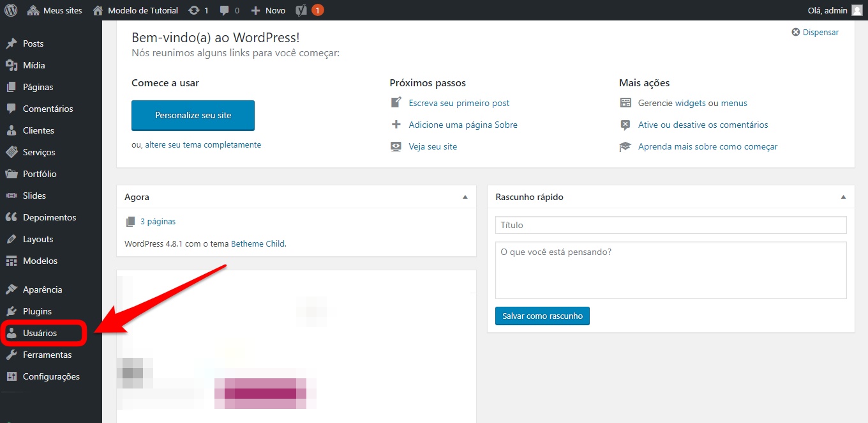Screen dimensions: 868x423
Task: Open Usuários in the sidebar
Action: point(40,333)
